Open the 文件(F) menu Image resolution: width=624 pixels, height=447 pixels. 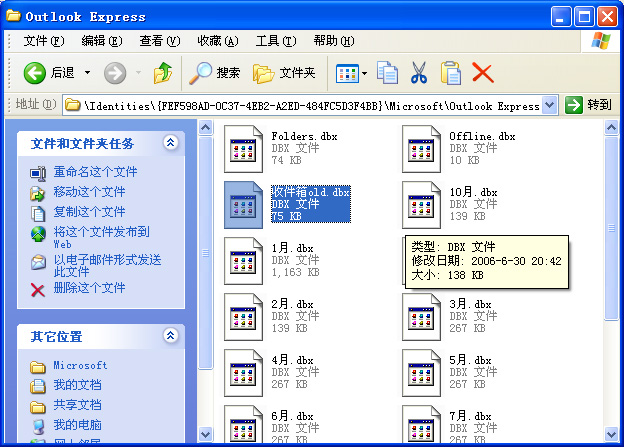coord(43,41)
